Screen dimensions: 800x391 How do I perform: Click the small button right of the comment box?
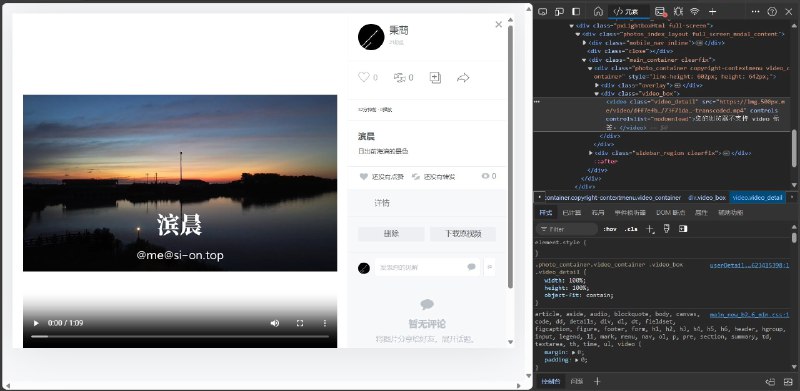click(x=489, y=267)
